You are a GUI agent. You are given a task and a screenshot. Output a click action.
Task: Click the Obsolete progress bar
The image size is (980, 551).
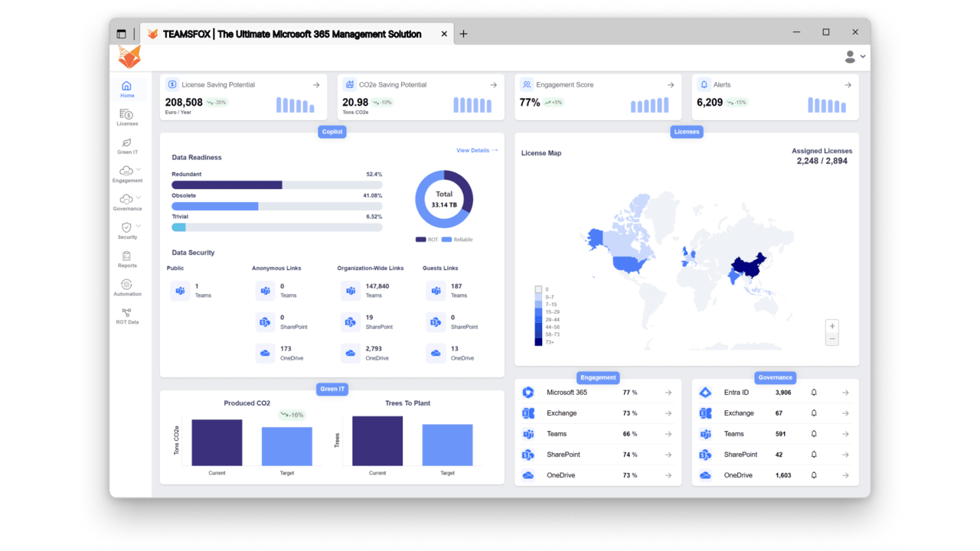pyautogui.click(x=277, y=207)
